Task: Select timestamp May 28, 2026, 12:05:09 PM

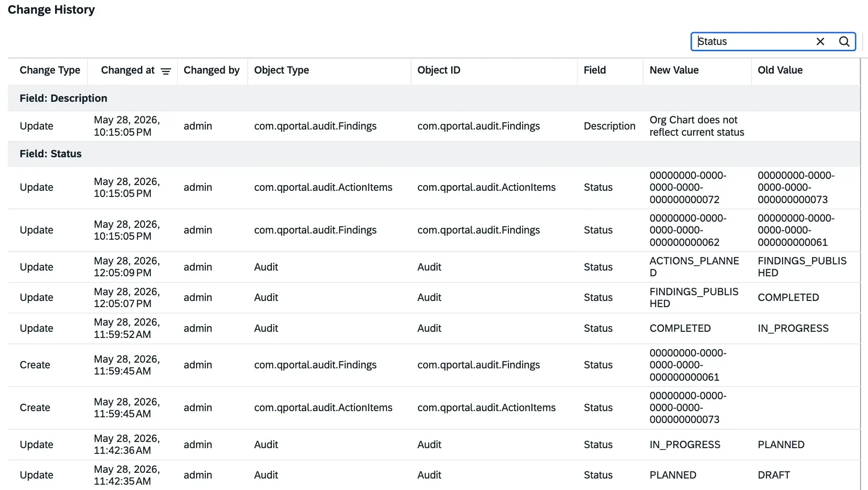Action: tap(127, 267)
